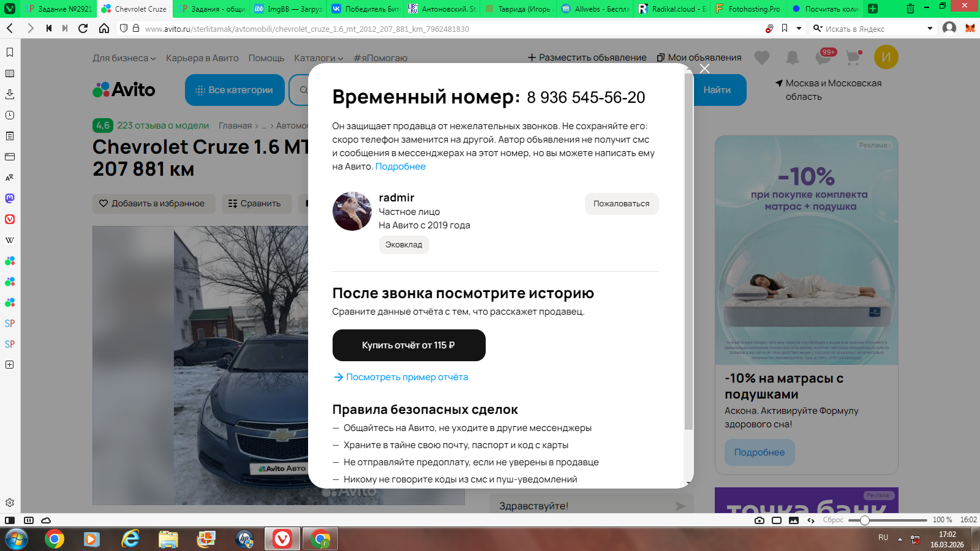
Task: Switch to the Задание №2921 tab
Action: click(60, 9)
